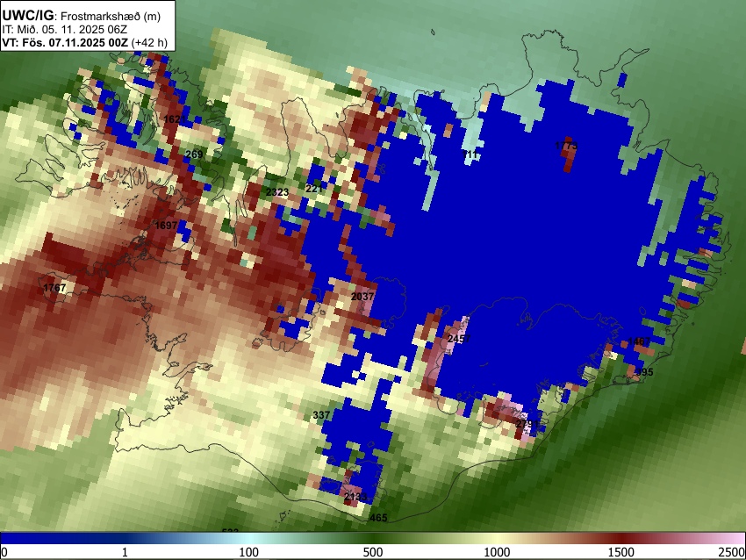Click the map value label 221
The image size is (746, 560).
click(314, 189)
